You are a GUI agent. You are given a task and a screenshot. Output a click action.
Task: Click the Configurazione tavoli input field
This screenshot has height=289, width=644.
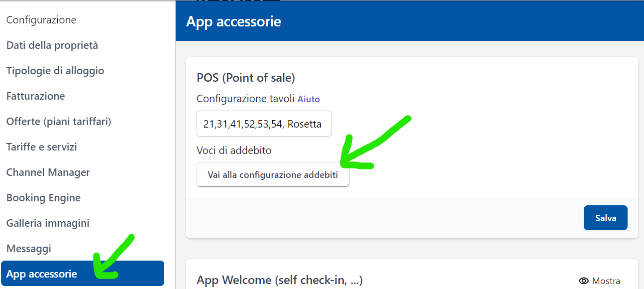click(x=264, y=124)
